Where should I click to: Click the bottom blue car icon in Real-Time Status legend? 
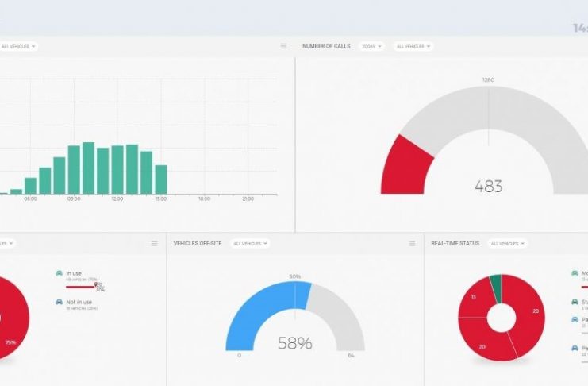575,348
